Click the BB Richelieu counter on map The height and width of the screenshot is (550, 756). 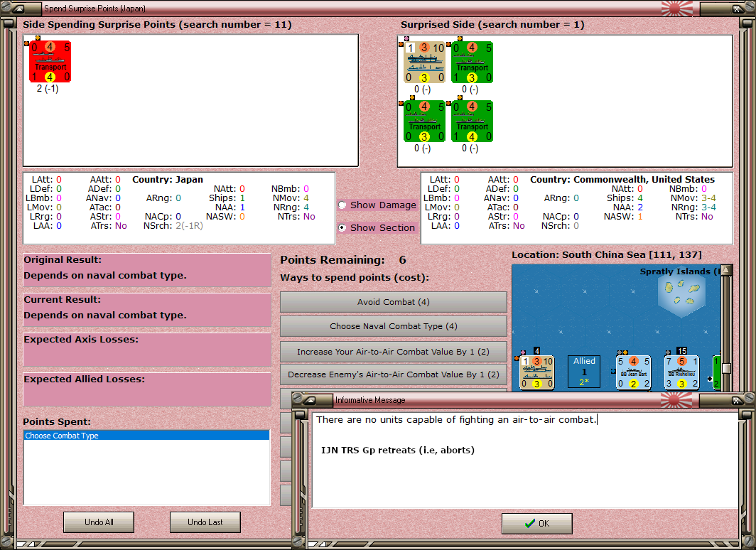(682, 372)
